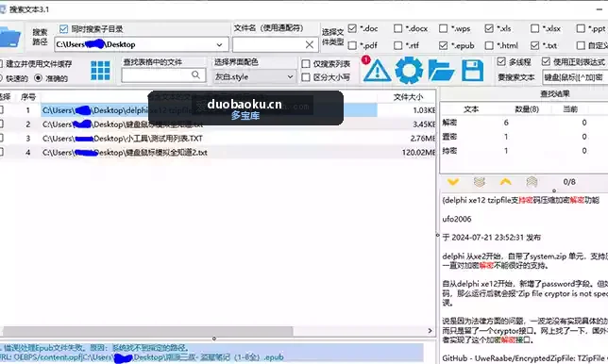
Task: Click the GitHub - UweRaabe/EncryptedZipFile line
Action: coord(524,358)
